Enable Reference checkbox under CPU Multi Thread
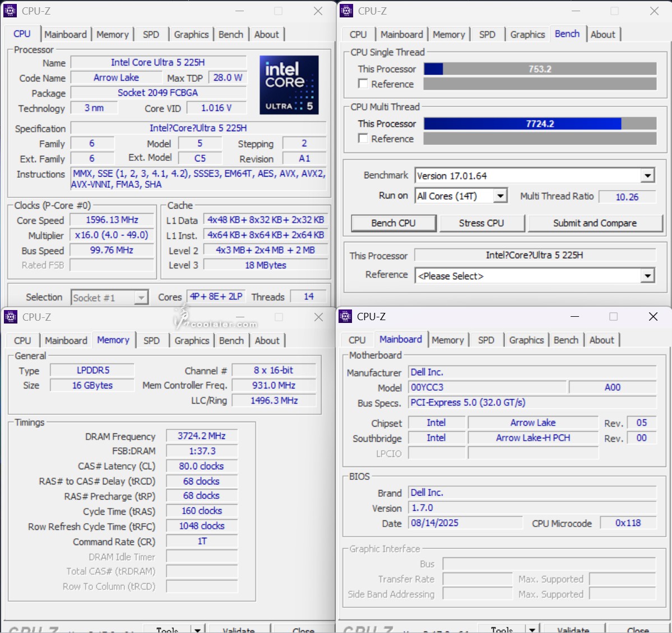The width and height of the screenshot is (672, 633). click(x=363, y=138)
